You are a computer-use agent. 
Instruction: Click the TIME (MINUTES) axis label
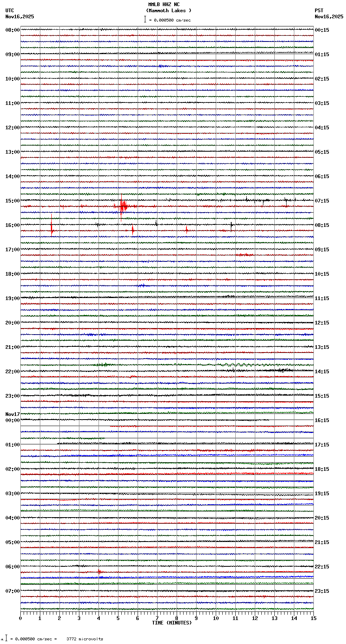(x=172, y=623)
